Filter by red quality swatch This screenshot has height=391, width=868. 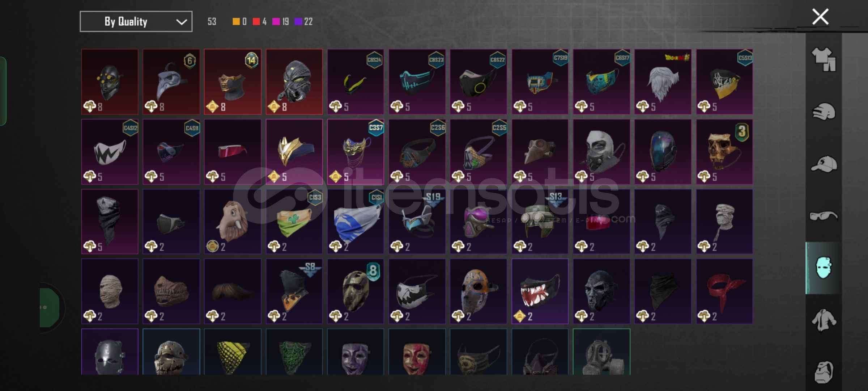pyautogui.click(x=256, y=22)
